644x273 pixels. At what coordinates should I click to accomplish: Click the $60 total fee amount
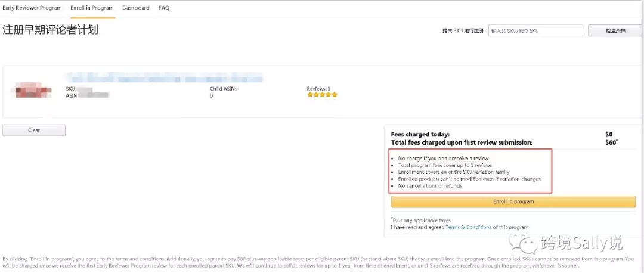(x=611, y=142)
